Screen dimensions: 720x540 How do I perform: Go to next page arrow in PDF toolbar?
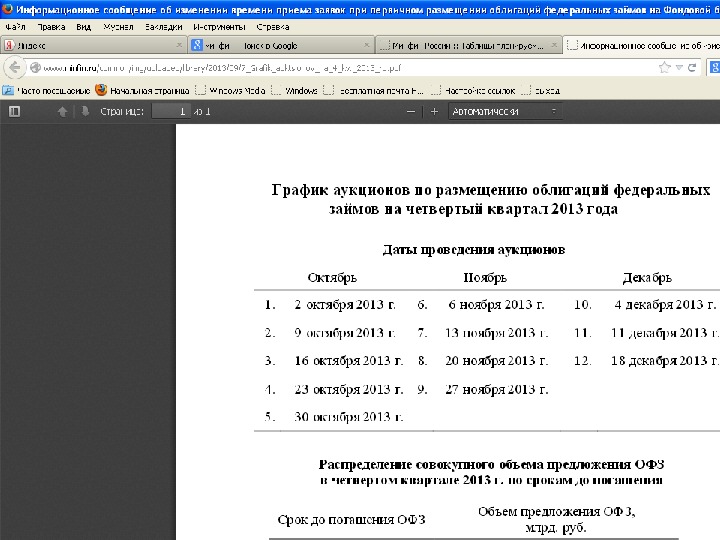85,112
